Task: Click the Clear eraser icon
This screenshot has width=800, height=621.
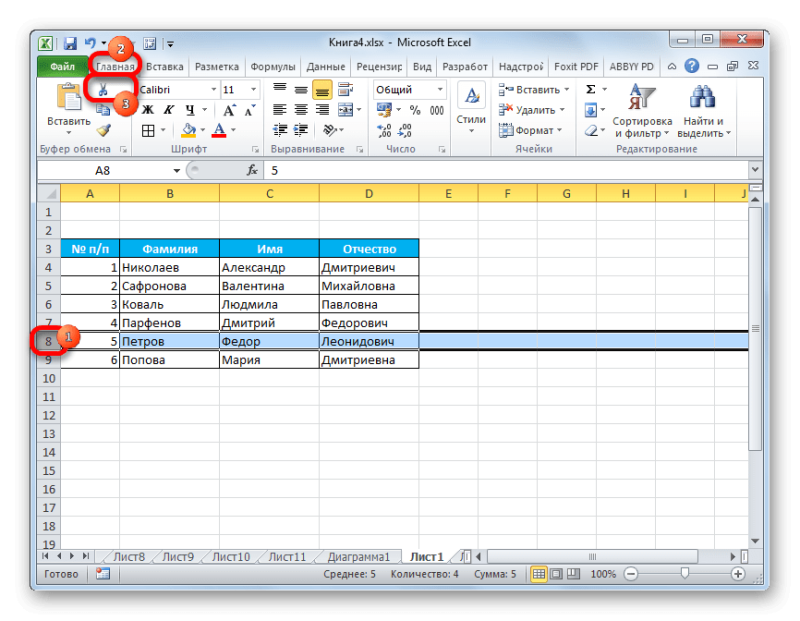Action: click(591, 131)
